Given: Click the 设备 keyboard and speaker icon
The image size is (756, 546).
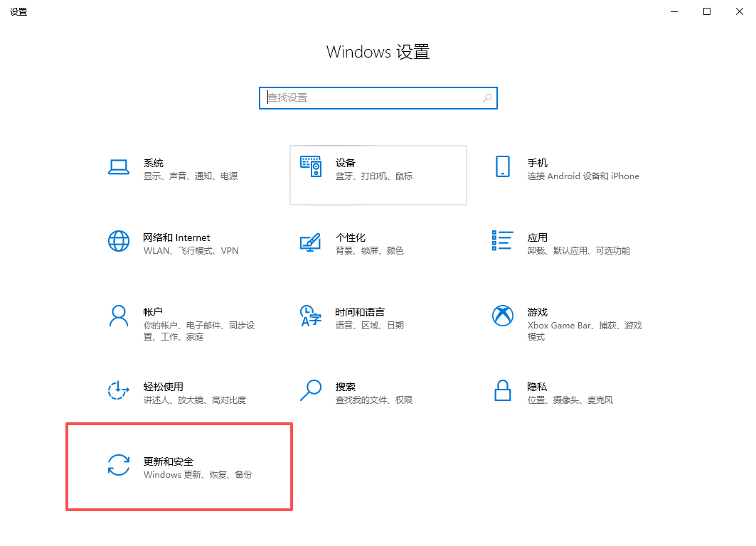Looking at the screenshot, I should click(311, 166).
